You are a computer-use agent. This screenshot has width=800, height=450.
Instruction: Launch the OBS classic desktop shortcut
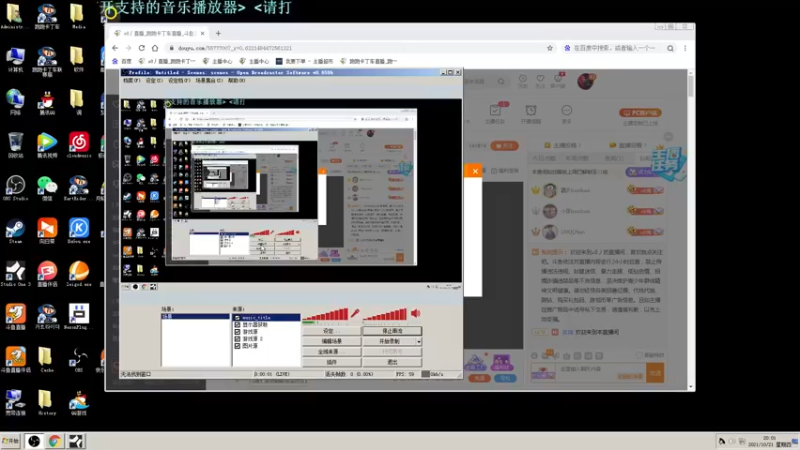79,359
